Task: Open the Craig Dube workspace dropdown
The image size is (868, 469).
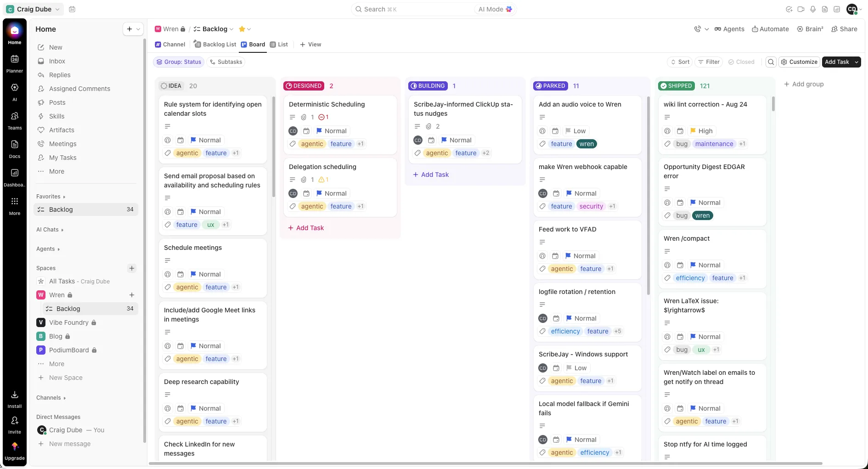Action: tap(33, 9)
